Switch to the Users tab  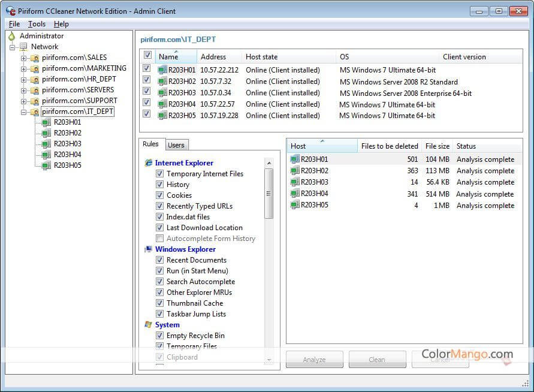tap(176, 145)
